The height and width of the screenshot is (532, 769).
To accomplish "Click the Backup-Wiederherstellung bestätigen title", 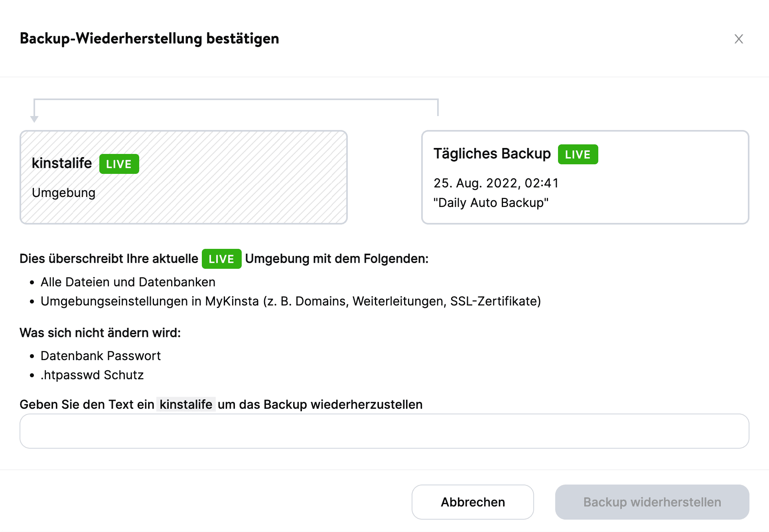I will pos(149,39).
